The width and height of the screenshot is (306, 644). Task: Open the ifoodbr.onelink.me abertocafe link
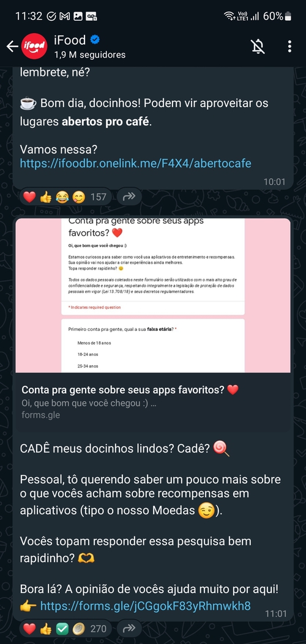[135, 163]
